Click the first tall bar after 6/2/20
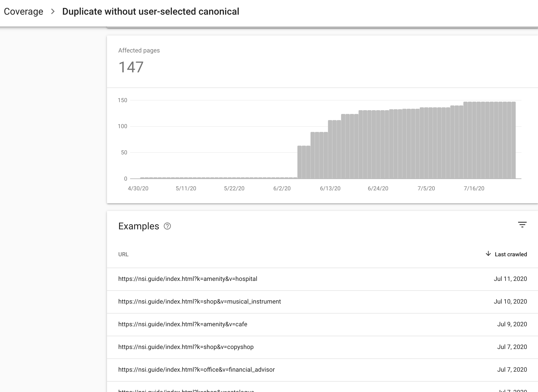 point(300,162)
